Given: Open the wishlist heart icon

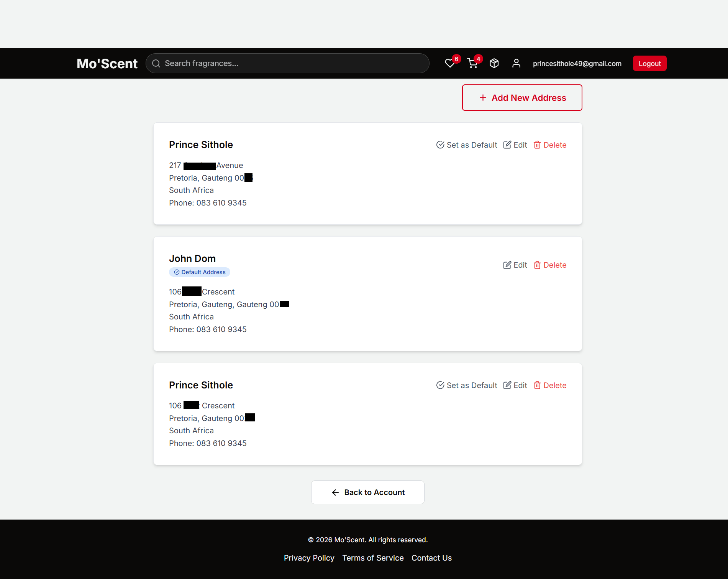Looking at the screenshot, I should coord(450,63).
